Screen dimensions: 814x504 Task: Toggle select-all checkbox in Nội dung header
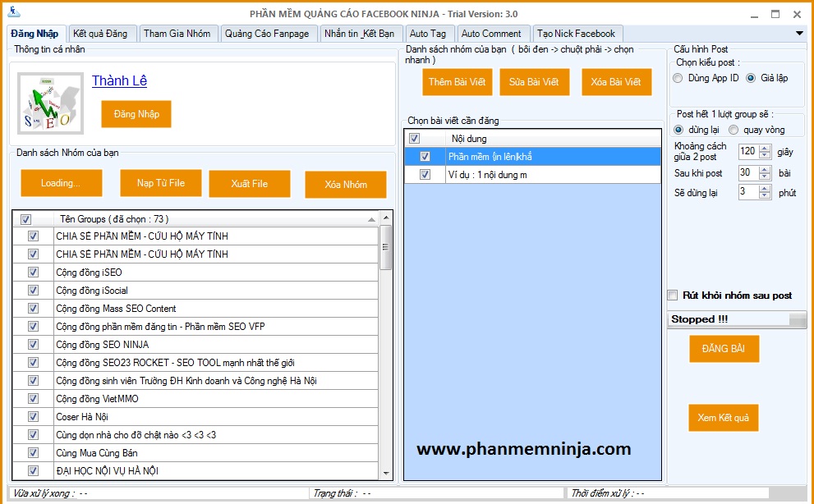414,139
